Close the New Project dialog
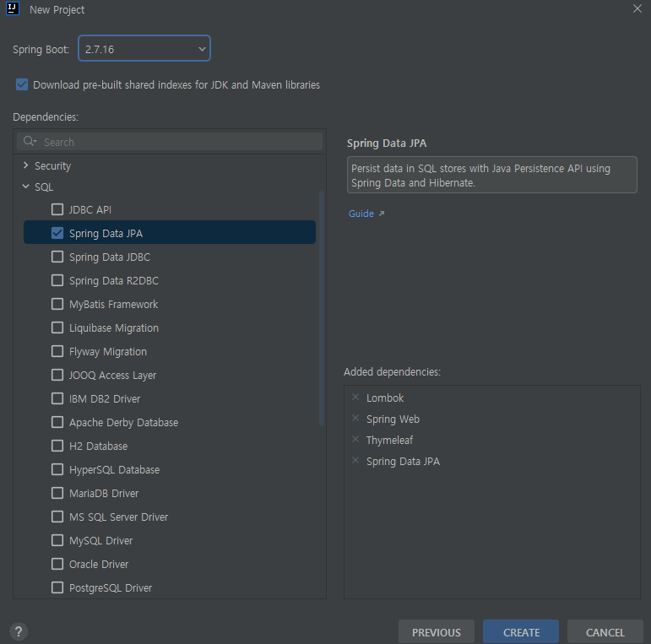The height and width of the screenshot is (644, 651). (637, 8)
